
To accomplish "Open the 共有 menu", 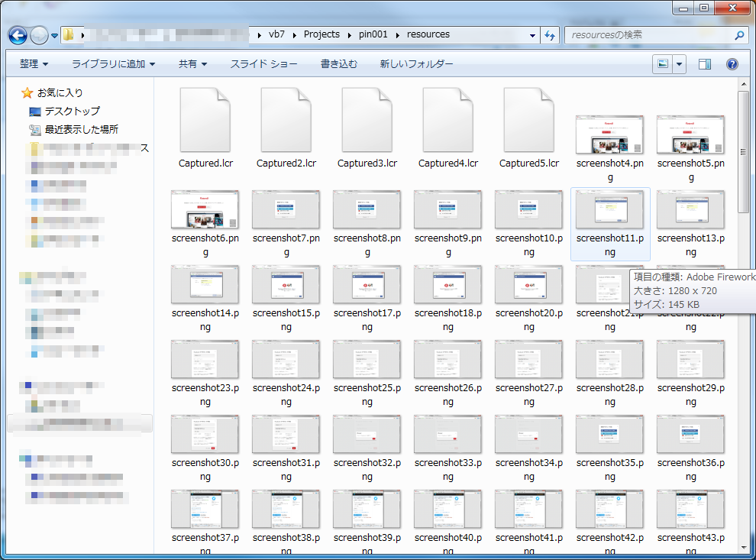I will pos(192,64).
